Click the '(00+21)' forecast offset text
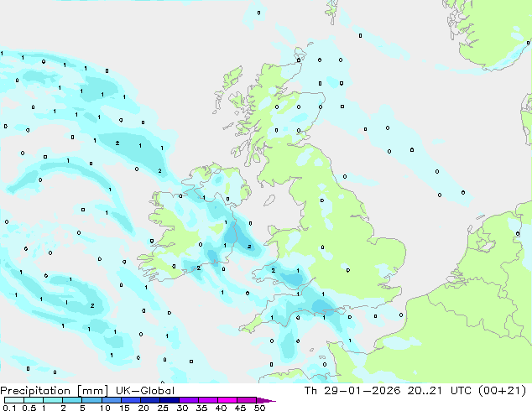 click(x=502, y=391)
